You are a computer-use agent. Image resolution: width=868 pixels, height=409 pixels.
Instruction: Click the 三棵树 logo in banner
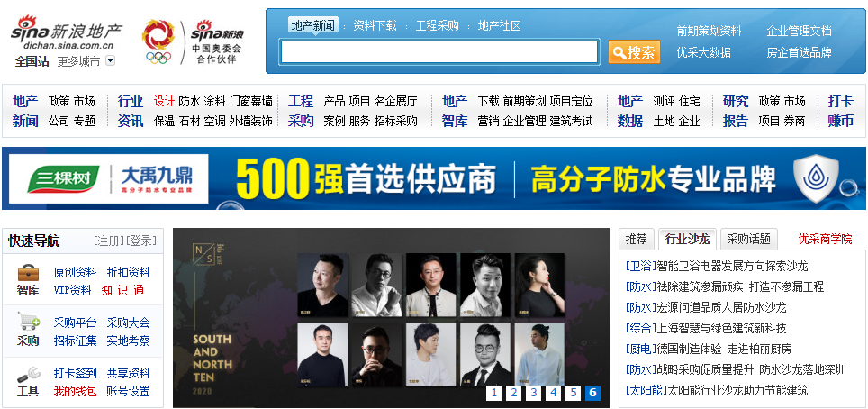pos(63,179)
